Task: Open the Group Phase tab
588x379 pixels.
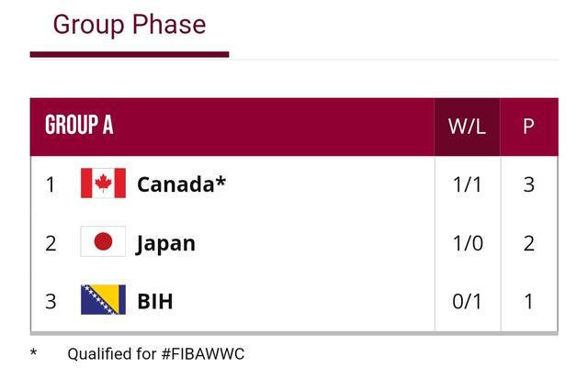Action: click(130, 26)
